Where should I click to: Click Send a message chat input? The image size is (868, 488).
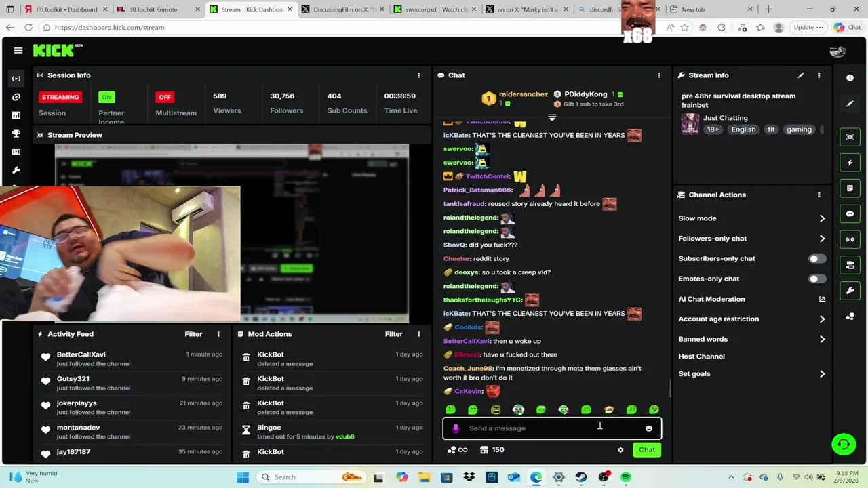[552, 428]
